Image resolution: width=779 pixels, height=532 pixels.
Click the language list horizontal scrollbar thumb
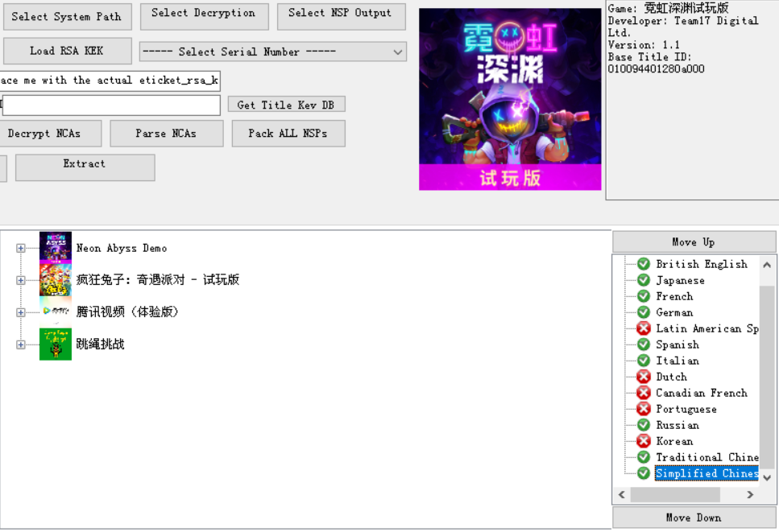[675, 495]
